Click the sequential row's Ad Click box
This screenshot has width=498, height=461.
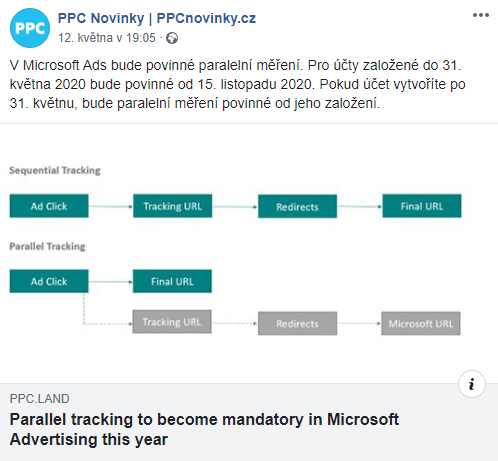pos(49,206)
